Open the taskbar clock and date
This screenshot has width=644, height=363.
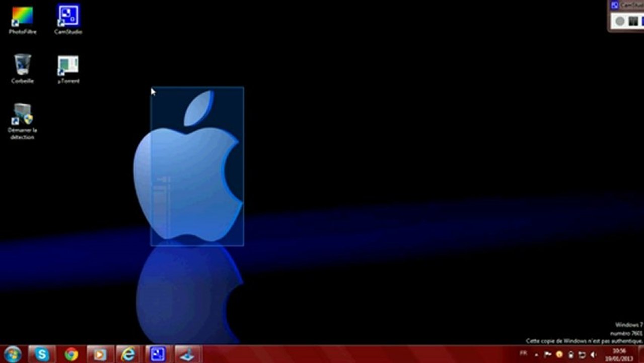pyautogui.click(x=620, y=354)
